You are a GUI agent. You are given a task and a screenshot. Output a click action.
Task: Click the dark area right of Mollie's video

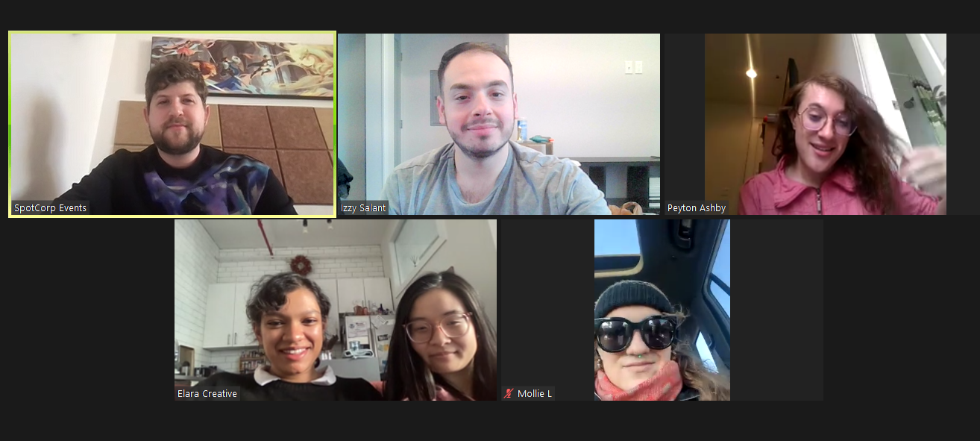point(776,310)
